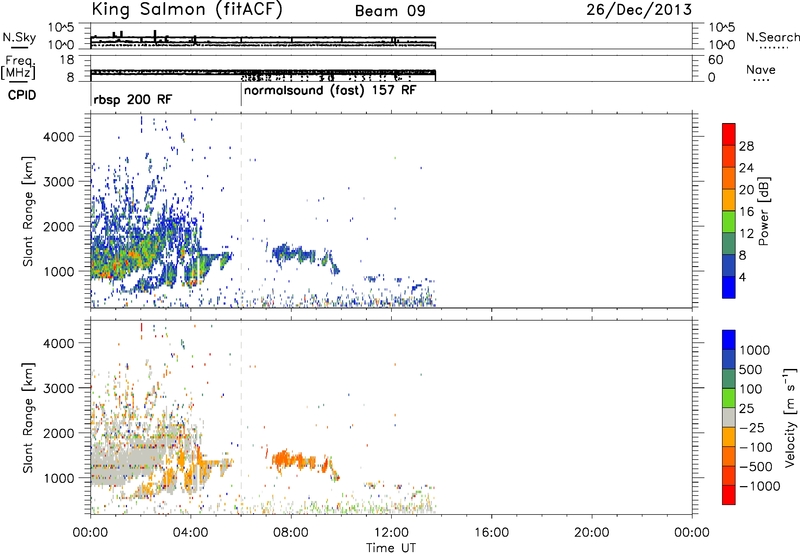Image resolution: width=800 pixels, height=554 pixels.
Task: Click the '1000' velocity colorbar tick label
Action: (755, 350)
